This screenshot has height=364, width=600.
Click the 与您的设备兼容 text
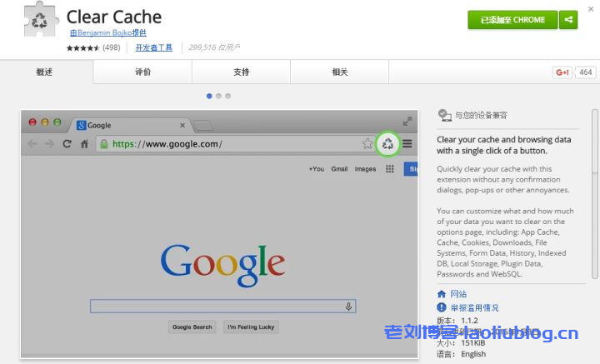point(481,115)
